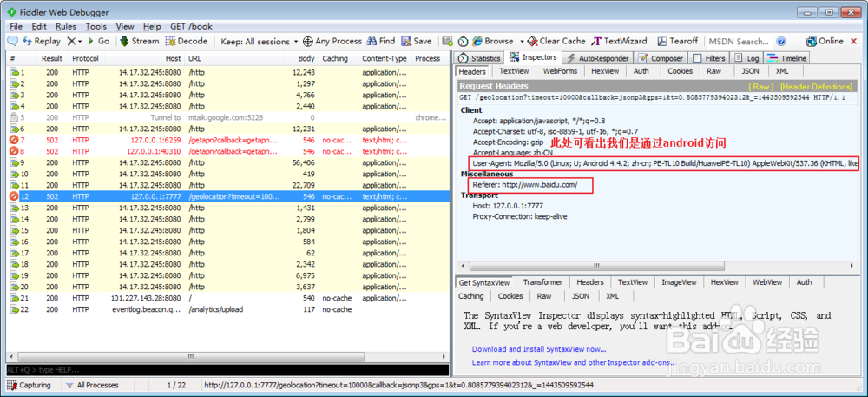Click the Save toolbar button
Image resolution: width=868 pixels, height=397 pixels.
coord(417,41)
